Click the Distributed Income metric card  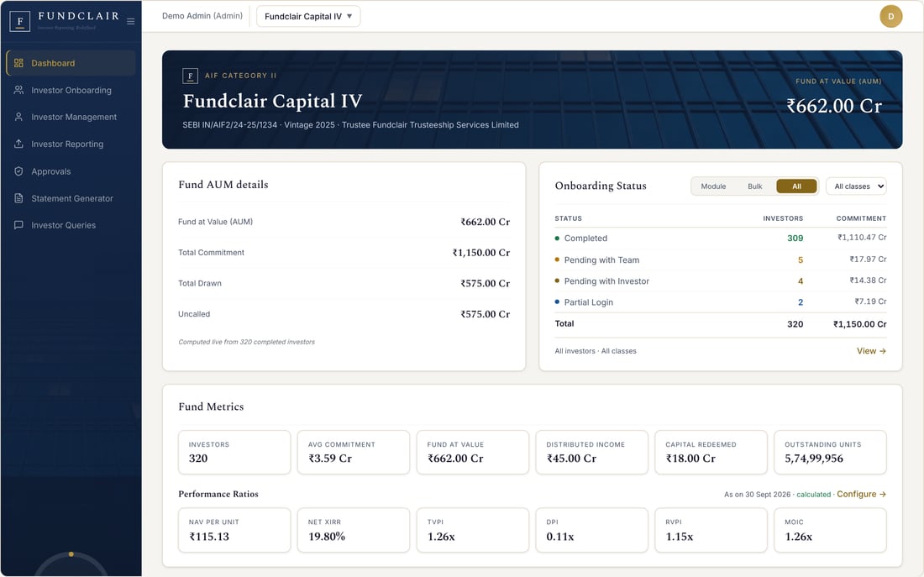591,452
